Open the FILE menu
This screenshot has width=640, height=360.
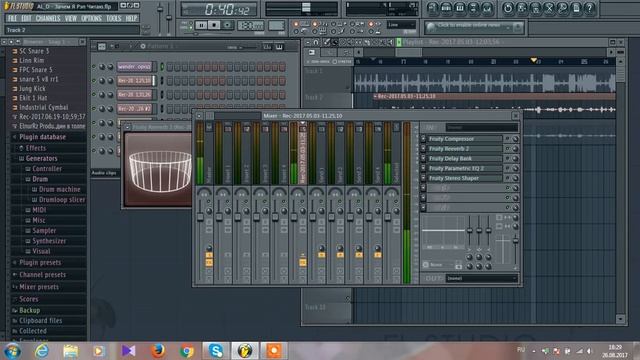pyautogui.click(x=12, y=18)
